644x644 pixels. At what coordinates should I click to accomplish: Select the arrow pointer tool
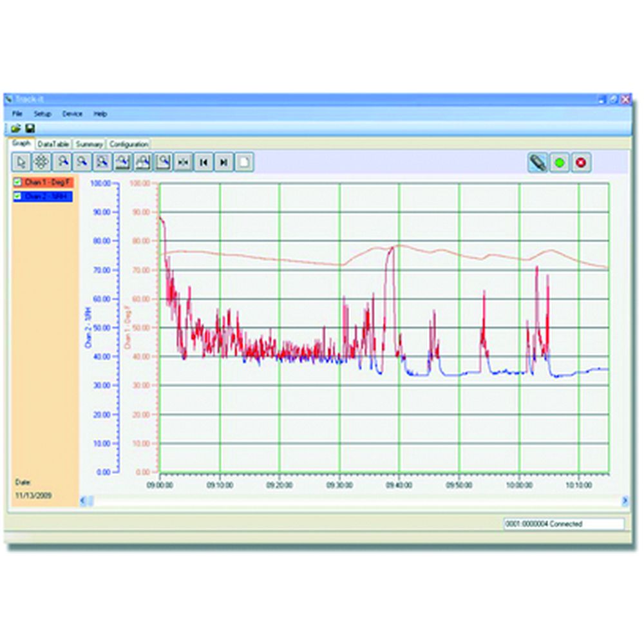click(21, 163)
